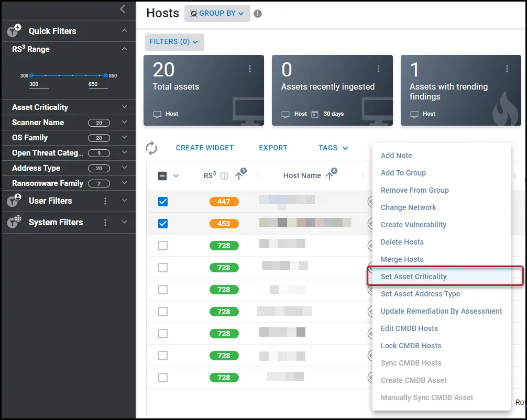Expand the Open Threat Category filter

124,152
